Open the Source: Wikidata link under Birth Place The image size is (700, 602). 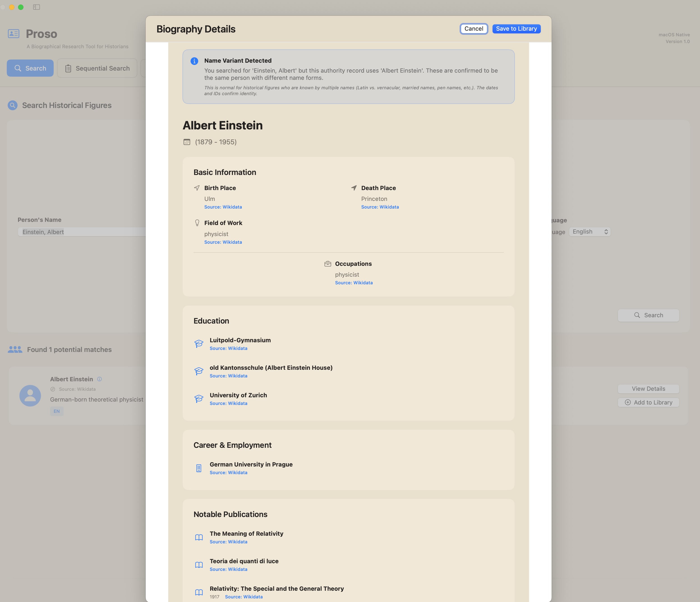[223, 207]
